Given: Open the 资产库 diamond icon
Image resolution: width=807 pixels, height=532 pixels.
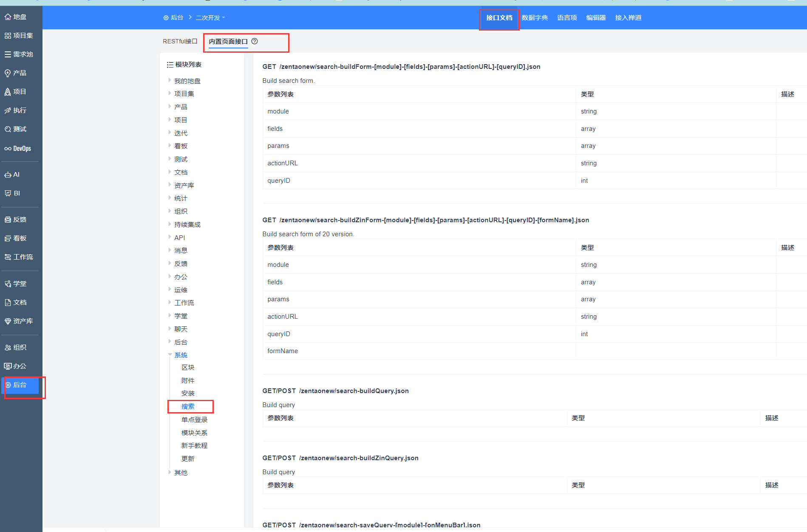Looking at the screenshot, I should tap(8, 321).
